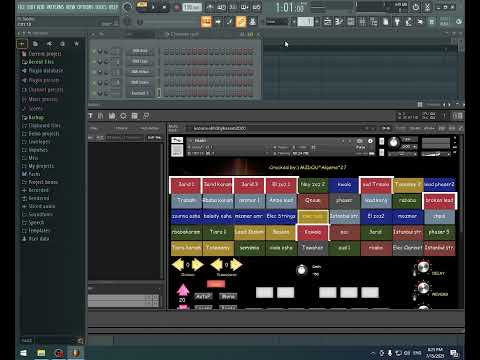The width and height of the screenshot is (480, 360).
Task: Expand the Recent files browser folder
Action: click(38, 62)
